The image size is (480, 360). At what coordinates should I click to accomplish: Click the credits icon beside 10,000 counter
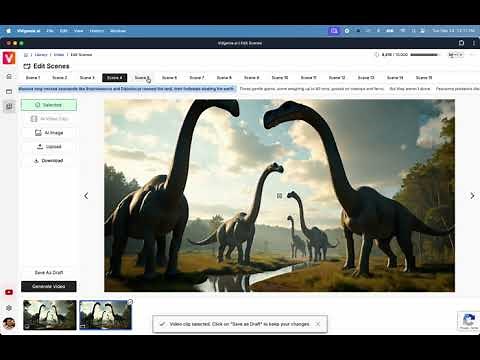coord(377,55)
